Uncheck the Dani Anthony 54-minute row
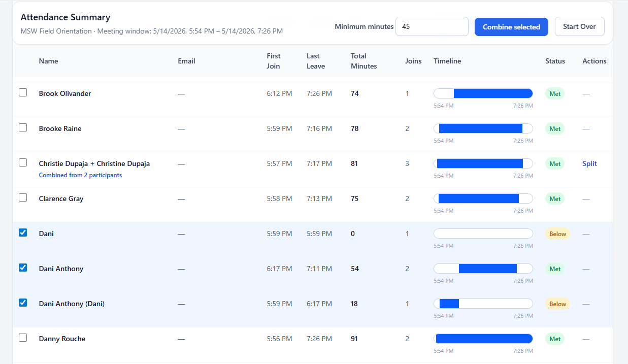This screenshot has height=364, width=628. [x=23, y=268]
